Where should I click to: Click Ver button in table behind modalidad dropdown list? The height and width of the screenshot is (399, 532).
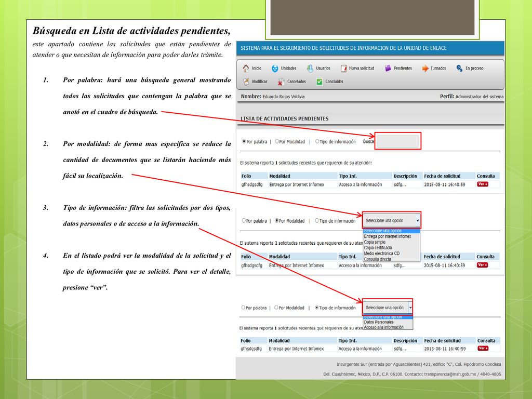pos(483,265)
